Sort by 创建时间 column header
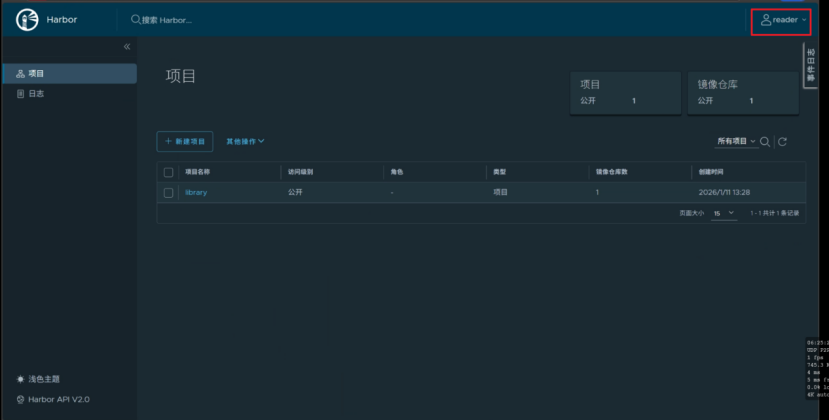Image resolution: width=829 pixels, height=420 pixels. 711,172
